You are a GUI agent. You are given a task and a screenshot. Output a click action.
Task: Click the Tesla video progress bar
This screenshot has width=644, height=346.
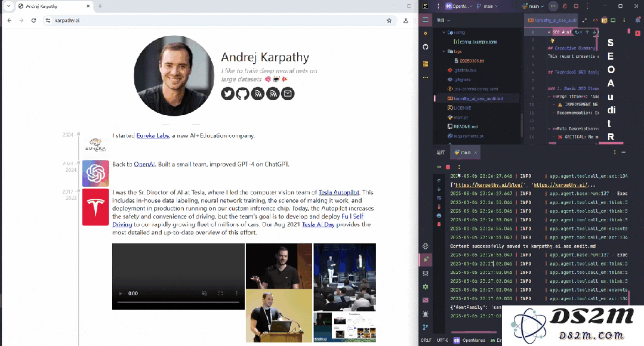[x=178, y=302]
